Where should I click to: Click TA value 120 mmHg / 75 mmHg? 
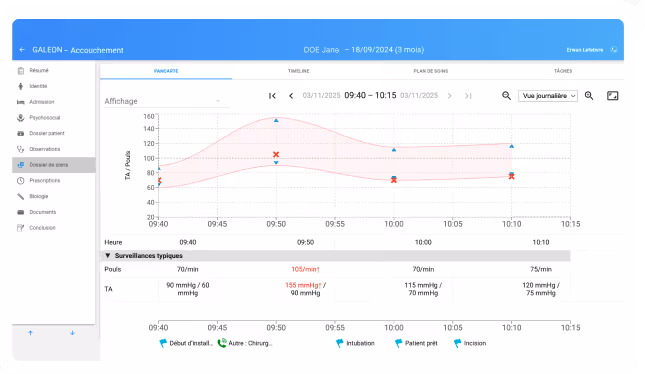[x=541, y=289]
